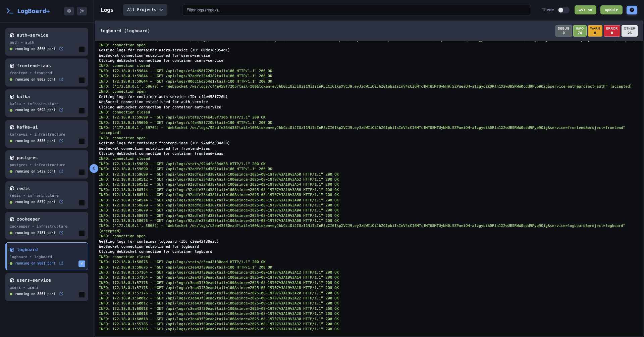
Task: Click the logout icon next to settings
Action: [x=82, y=11]
